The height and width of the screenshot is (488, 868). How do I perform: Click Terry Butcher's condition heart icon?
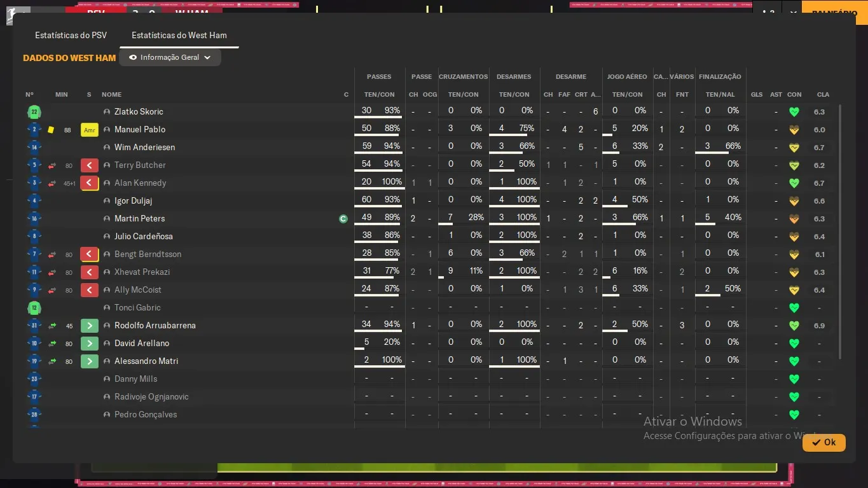pyautogui.click(x=794, y=165)
